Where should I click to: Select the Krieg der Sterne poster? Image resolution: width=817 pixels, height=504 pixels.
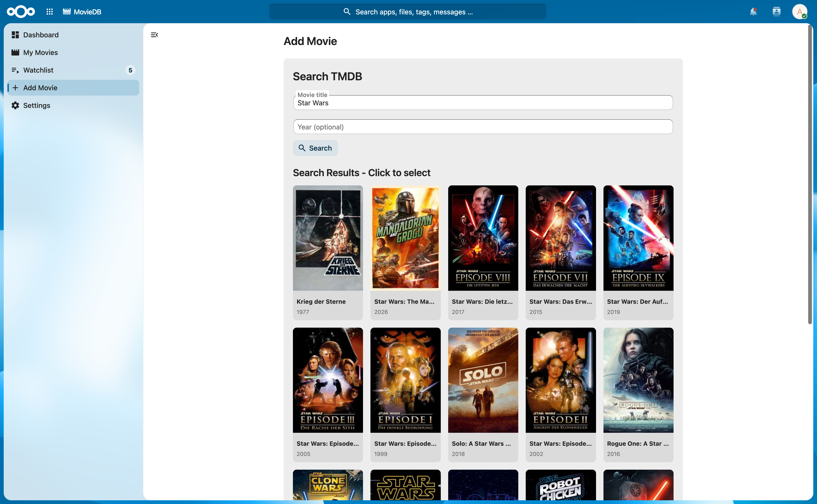[x=328, y=238]
